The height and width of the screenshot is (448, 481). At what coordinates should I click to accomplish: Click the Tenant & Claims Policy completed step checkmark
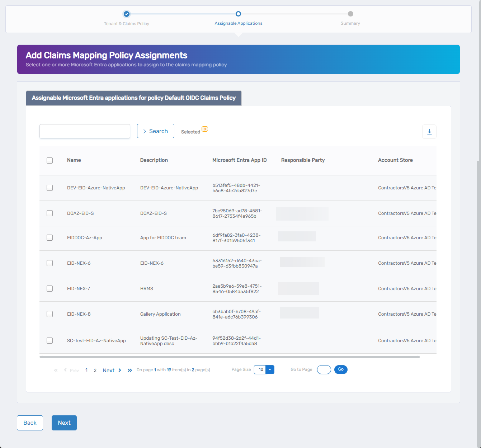pyautogui.click(x=127, y=14)
